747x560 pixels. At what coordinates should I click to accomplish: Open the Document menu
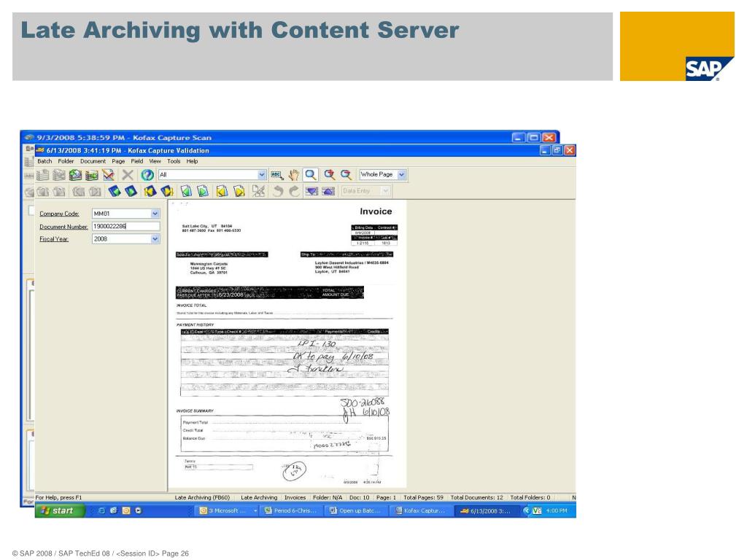[93, 161]
